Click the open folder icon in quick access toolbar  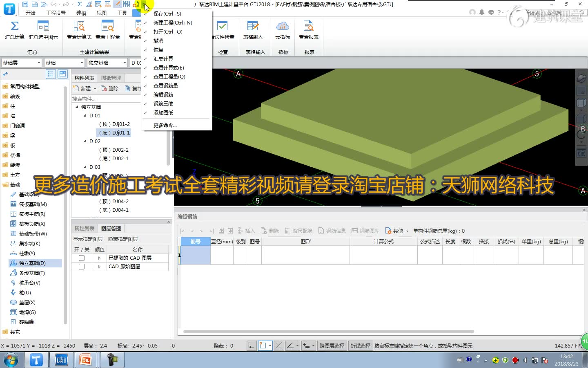43,4
